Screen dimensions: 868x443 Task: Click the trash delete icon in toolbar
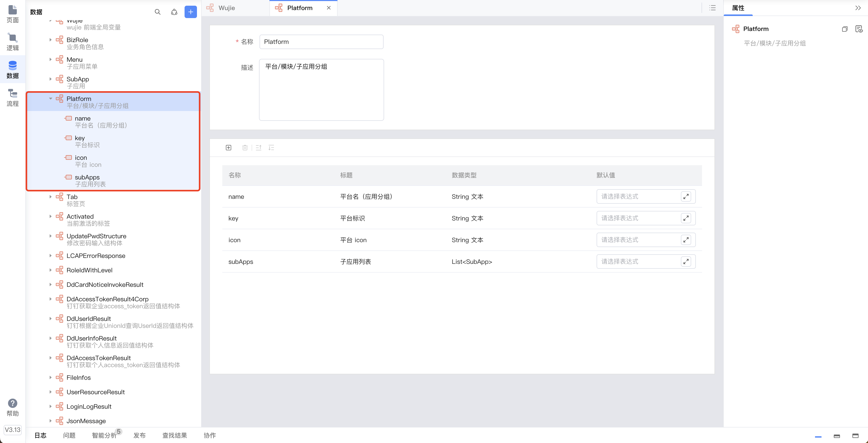click(x=245, y=148)
